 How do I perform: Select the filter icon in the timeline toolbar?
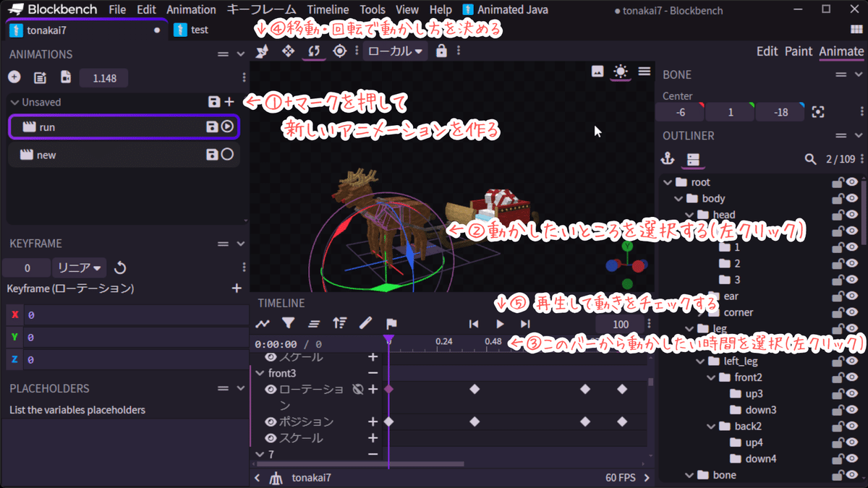tap(289, 323)
